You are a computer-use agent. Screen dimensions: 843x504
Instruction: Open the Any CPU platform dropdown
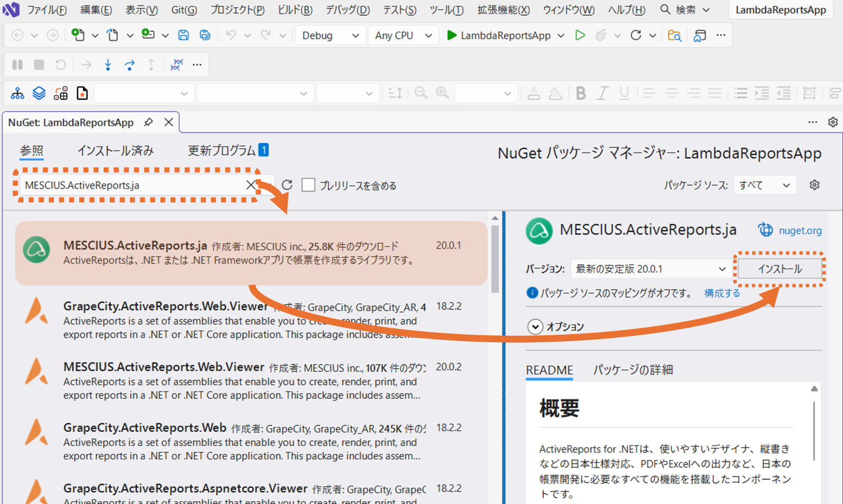click(x=404, y=35)
